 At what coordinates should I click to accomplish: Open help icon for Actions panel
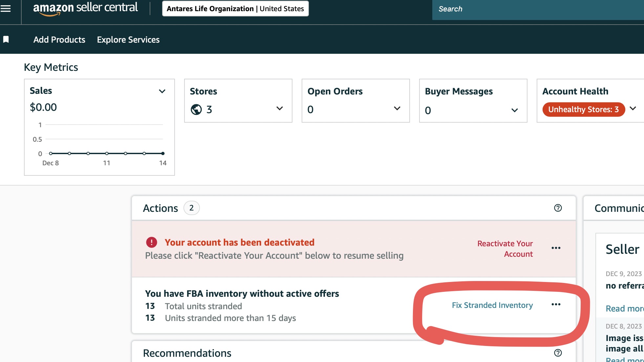point(558,208)
